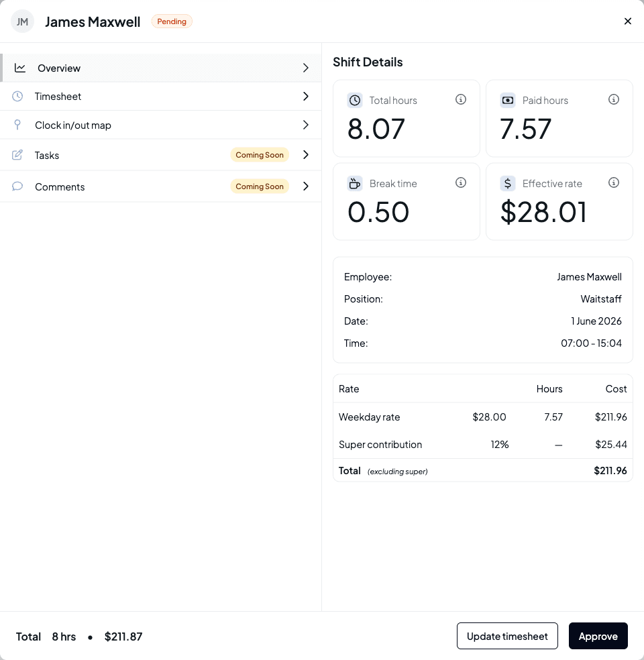
Task: Expand Timesheet with its chevron arrow
Action: coord(306,97)
